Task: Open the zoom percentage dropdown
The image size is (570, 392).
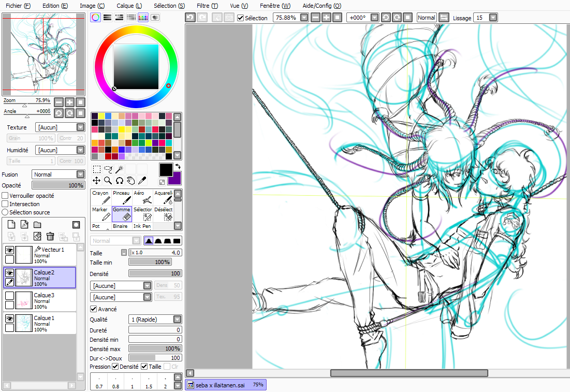Action: click(x=304, y=18)
